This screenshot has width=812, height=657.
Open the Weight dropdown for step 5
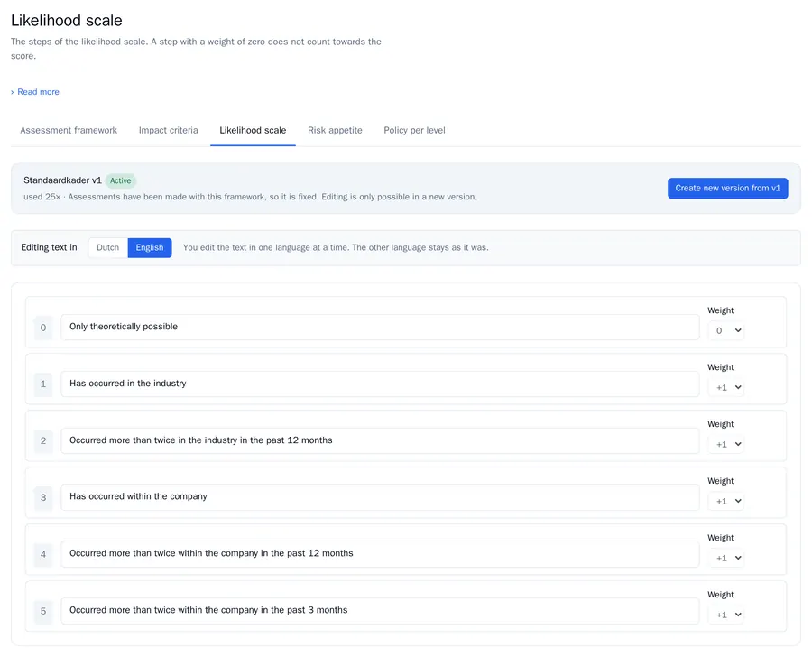(x=726, y=615)
